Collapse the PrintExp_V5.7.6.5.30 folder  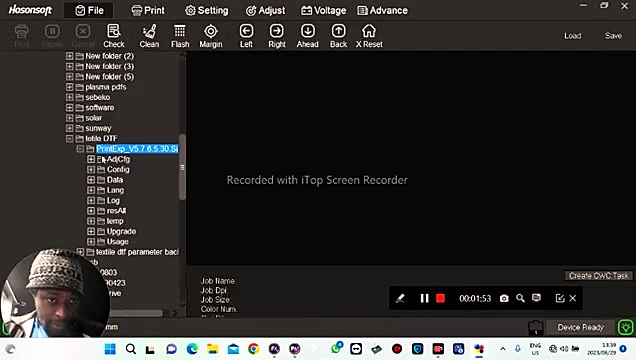[x=80, y=149]
